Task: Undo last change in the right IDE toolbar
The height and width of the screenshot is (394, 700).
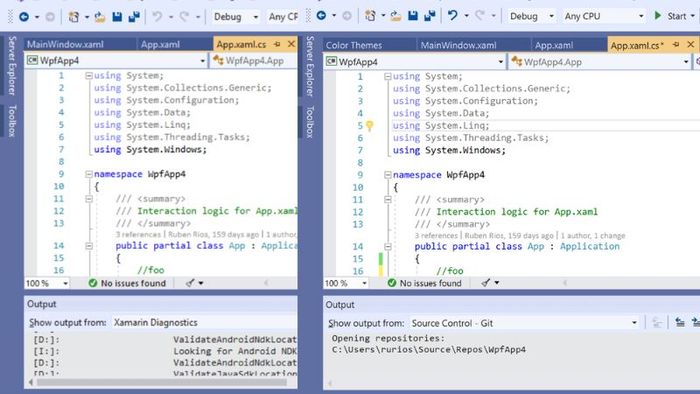Action: 453,16
